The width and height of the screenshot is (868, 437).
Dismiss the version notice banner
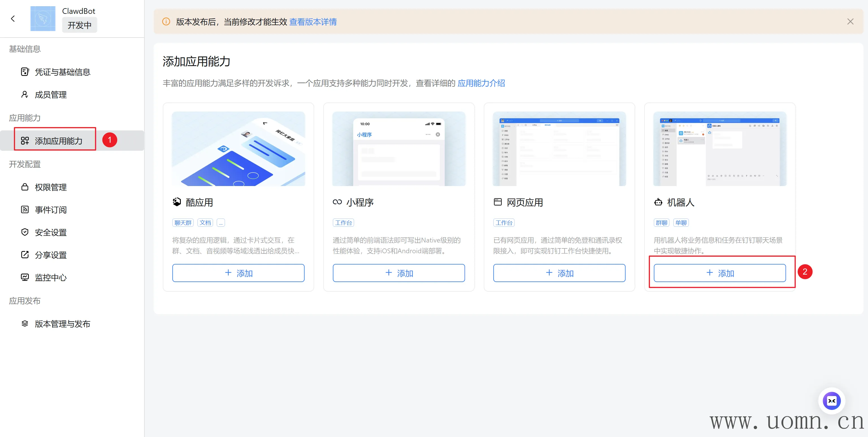coord(850,22)
